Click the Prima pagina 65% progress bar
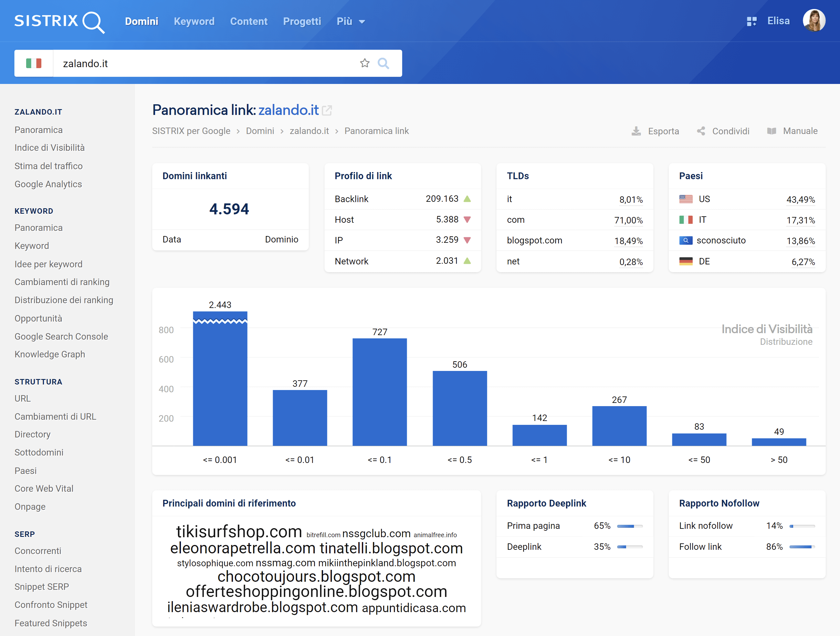This screenshot has width=840, height=636. click(x=630, y=526)
